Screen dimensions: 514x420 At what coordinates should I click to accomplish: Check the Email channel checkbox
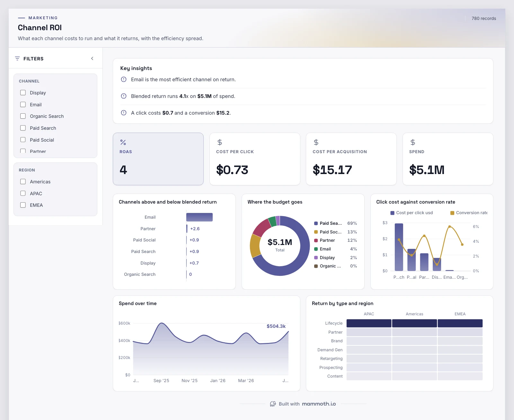23,104
